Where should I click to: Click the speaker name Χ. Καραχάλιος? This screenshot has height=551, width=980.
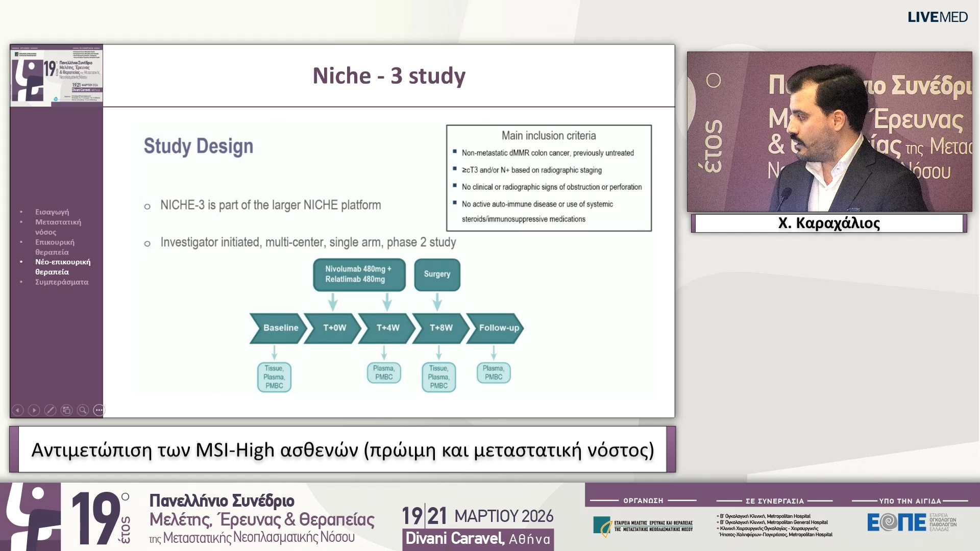(829, 223)
